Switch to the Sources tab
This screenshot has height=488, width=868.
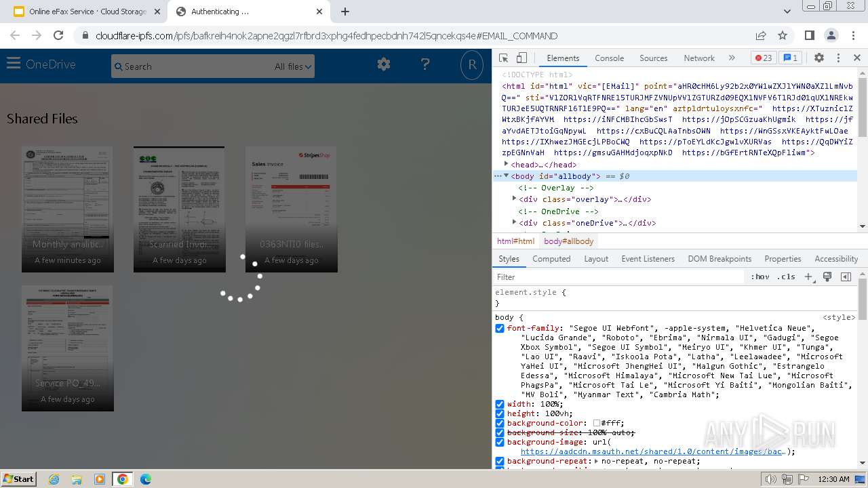654,58
